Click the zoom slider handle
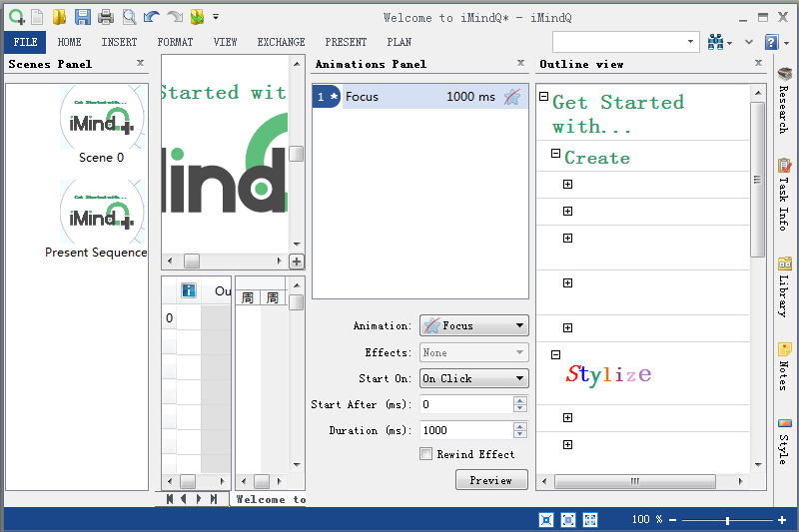 [x=728, y=520]
